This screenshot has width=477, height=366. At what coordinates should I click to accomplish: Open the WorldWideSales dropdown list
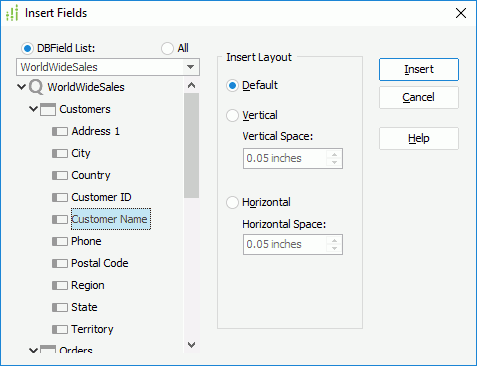tap(190, 67)
